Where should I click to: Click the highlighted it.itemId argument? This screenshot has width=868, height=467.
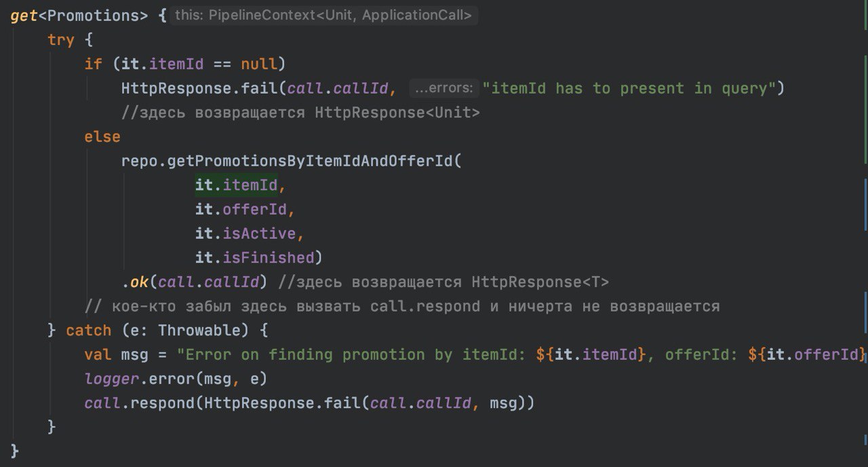click(236, 185)
